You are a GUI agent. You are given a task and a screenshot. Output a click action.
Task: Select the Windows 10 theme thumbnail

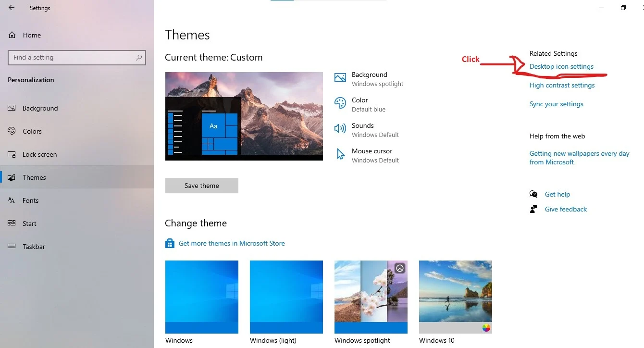coord(456,297)
